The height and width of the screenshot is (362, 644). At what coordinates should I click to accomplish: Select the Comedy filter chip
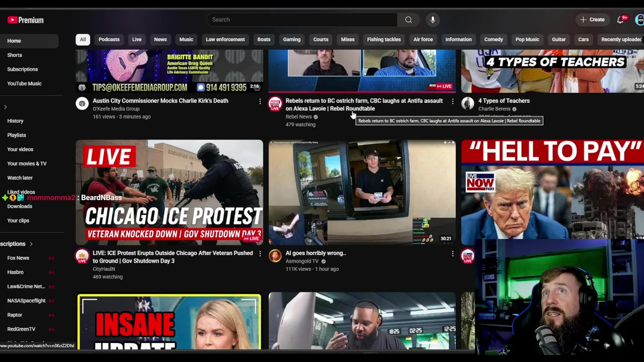pos(494,39)
